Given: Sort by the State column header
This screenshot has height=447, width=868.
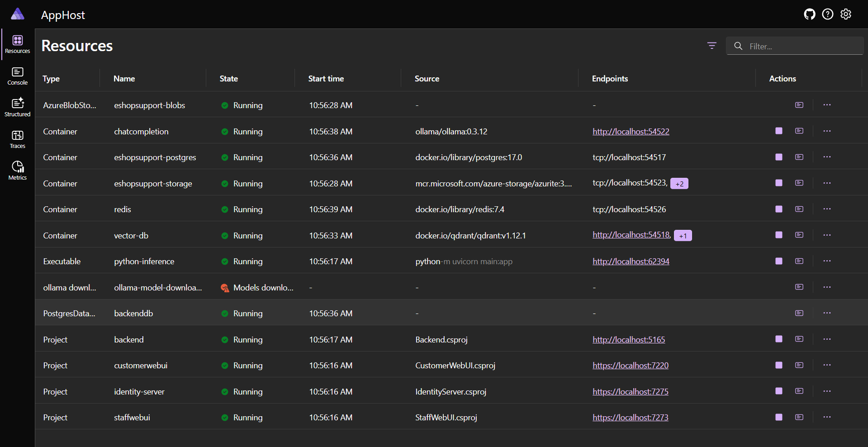Looking at the screenshot, I should (x=228, y=79).
